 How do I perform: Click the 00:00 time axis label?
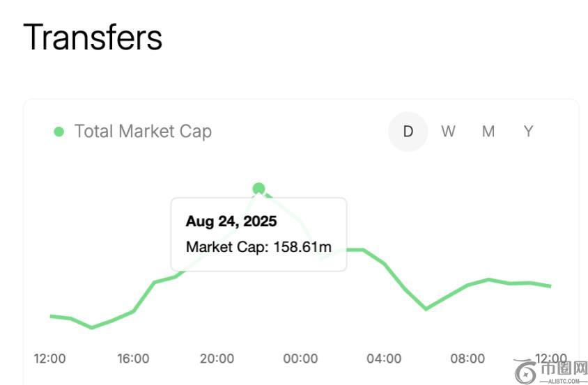(x=300, y=359)
